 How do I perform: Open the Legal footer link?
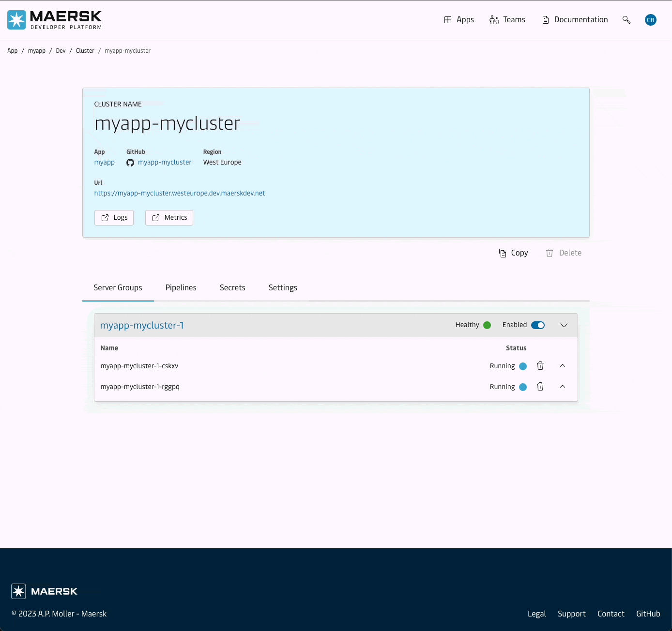click(x=537, y=614)
